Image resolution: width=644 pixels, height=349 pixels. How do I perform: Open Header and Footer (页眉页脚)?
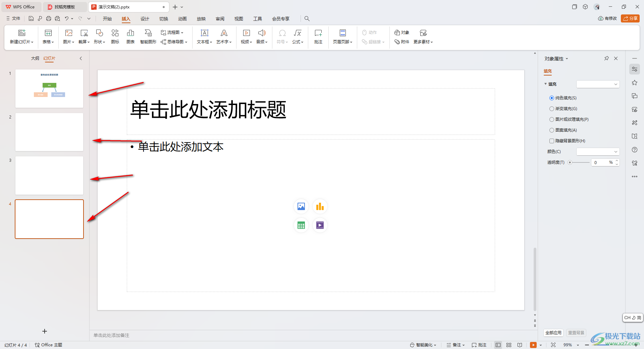[x=343, y=36]
